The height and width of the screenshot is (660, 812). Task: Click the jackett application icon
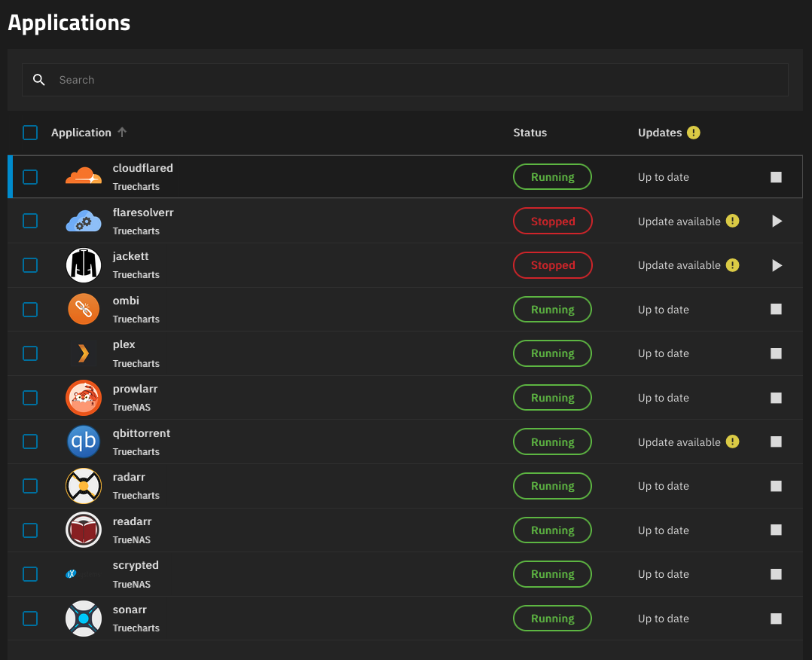click(x=83, y=265)
